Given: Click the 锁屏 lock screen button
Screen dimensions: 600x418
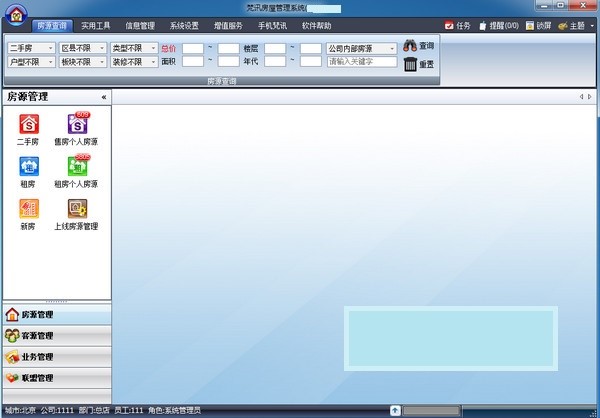Looking at the screenshot, I should (x=535, y=25).
